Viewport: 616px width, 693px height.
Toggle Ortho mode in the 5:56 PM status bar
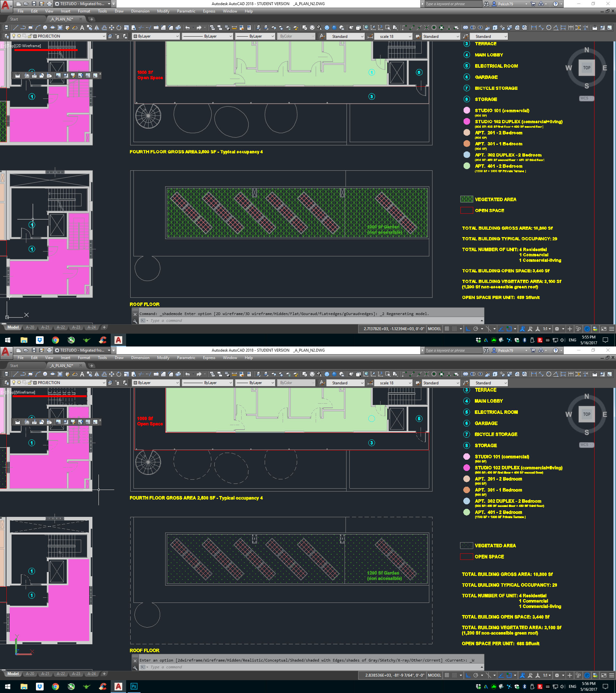468,675
